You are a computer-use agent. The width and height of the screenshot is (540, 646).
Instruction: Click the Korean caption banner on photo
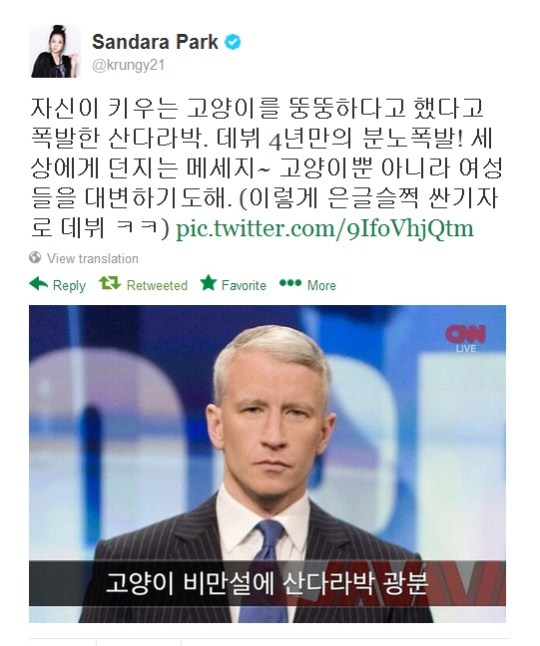point(267,583)
